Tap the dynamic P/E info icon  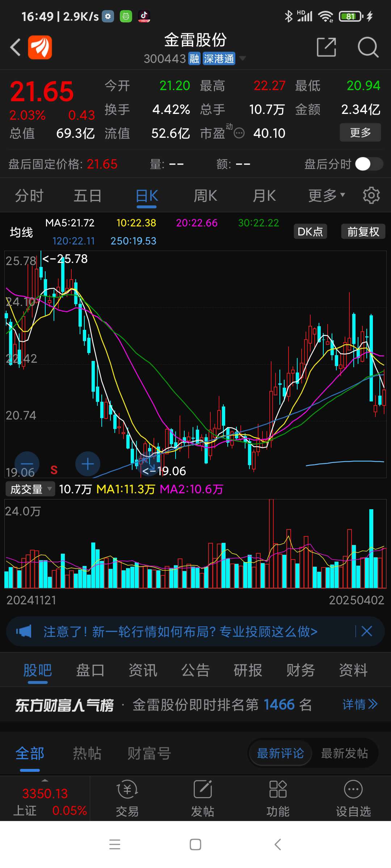[239, 133]
